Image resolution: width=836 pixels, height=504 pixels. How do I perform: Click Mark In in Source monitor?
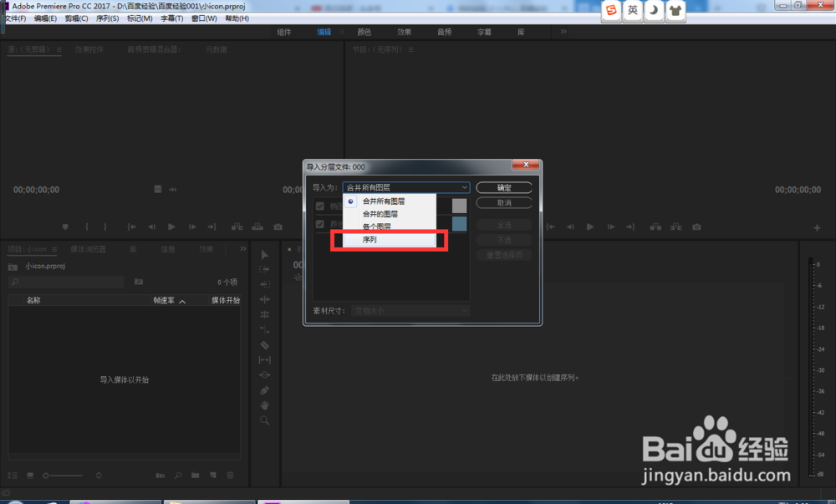(87, 227)
